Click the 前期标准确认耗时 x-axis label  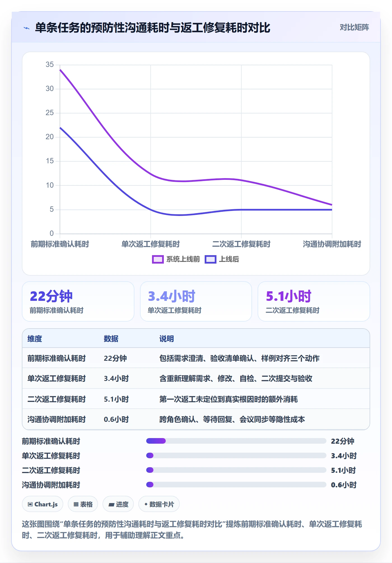tap(60, 244)
